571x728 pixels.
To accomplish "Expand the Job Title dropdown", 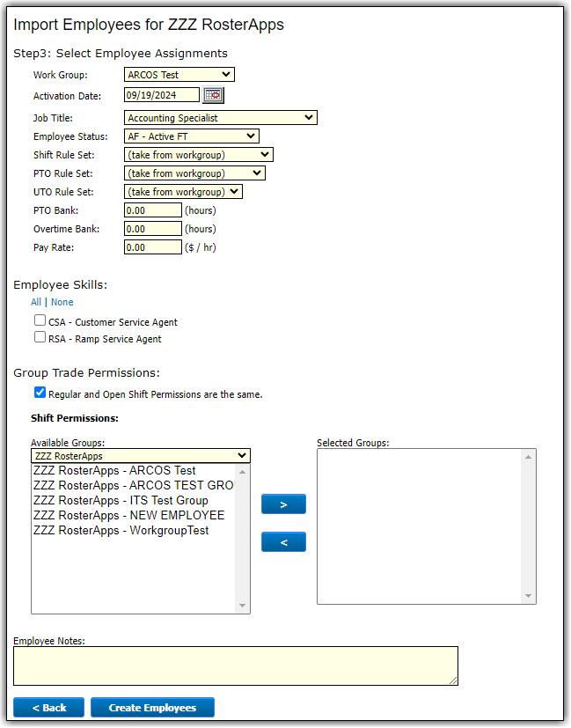I will [220, 117].
